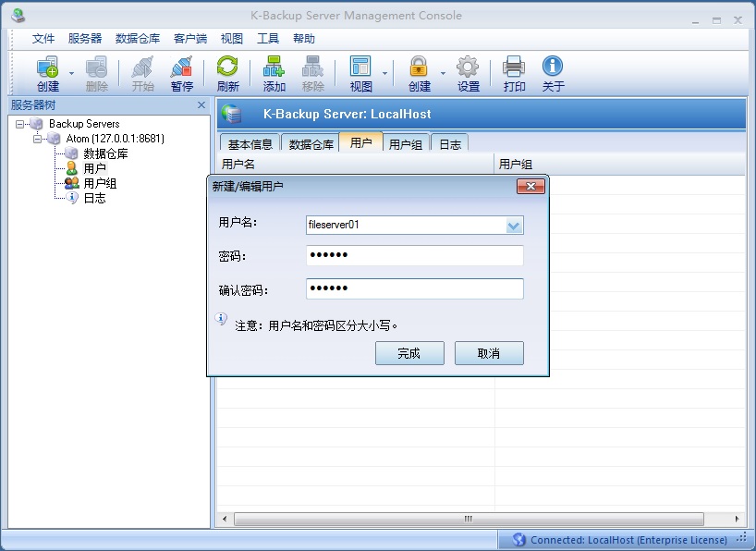Click the 完成 button
This screenshot has width=756, height=551.
point(409,353)
